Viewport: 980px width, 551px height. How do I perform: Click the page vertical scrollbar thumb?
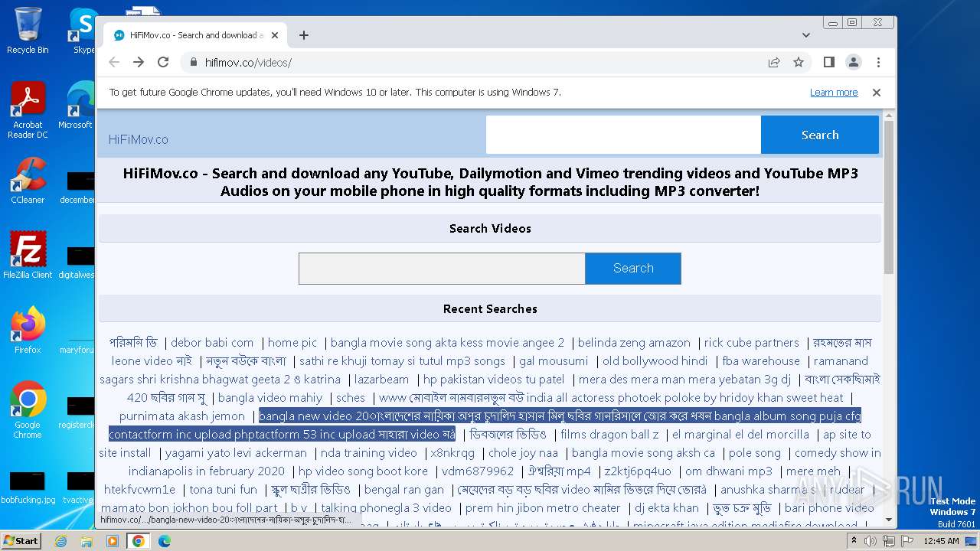(889, 197)
